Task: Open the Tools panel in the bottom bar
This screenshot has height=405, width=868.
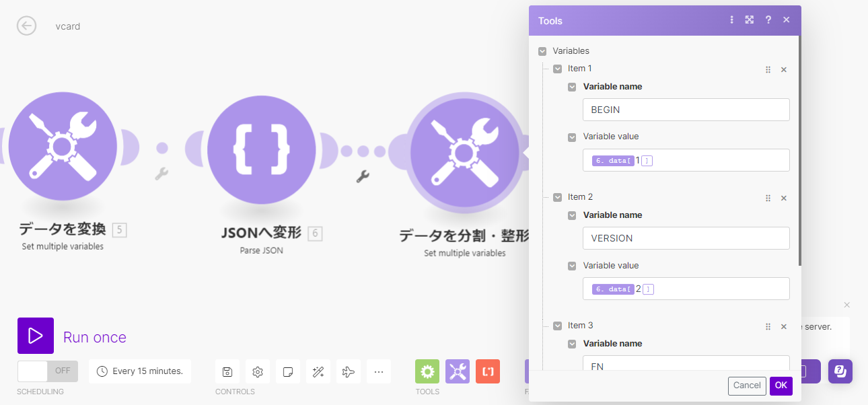Action: pos(427,371)
